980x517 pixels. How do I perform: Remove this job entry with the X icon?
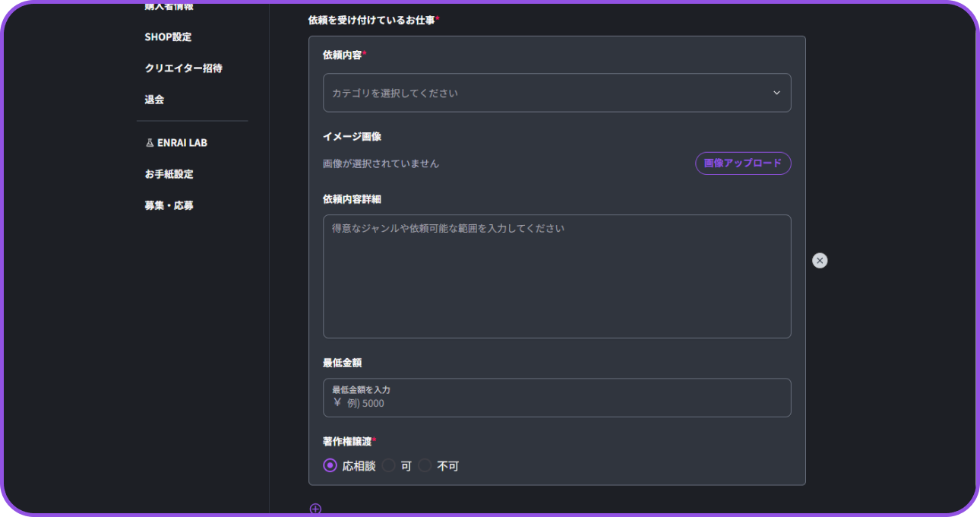click(x=820, y=261)
